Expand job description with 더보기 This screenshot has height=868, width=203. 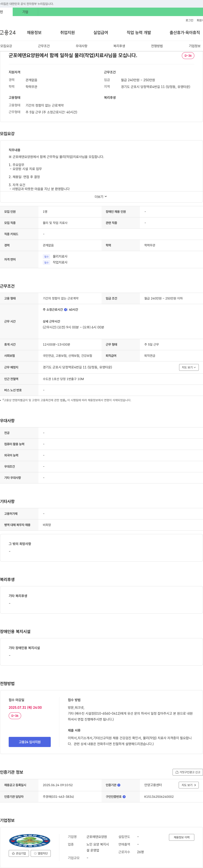point(101,196)
